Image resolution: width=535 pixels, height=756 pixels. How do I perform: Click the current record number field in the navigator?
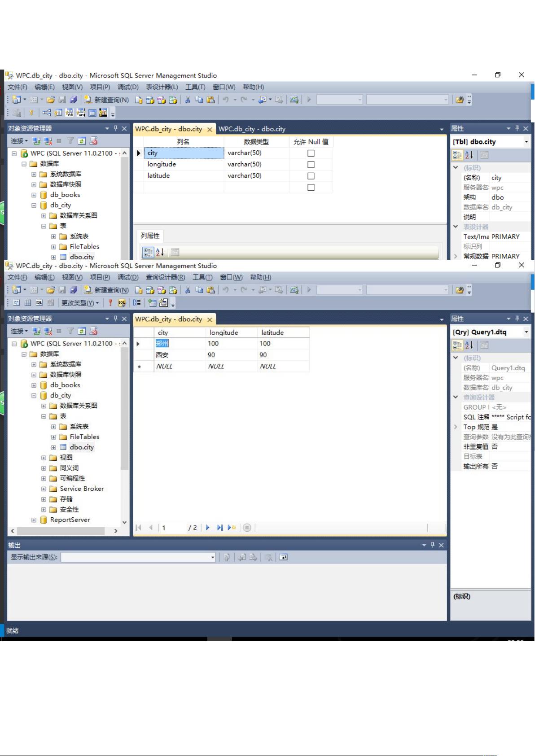[173, 528]
